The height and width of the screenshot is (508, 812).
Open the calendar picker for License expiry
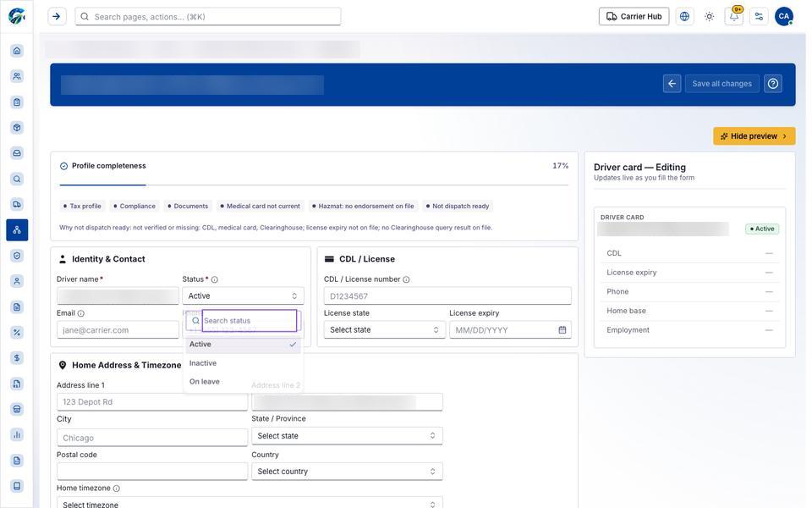[x=562, y=329]
